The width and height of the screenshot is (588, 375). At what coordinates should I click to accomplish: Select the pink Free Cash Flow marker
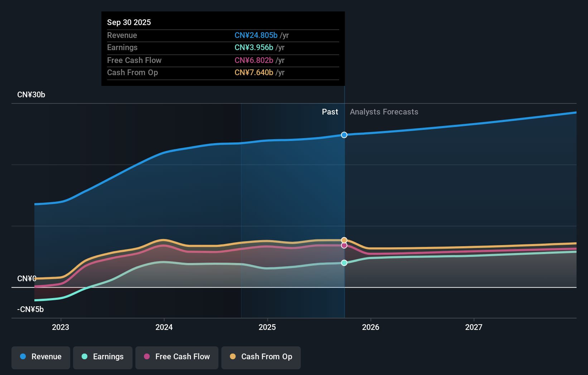point(344,245)
